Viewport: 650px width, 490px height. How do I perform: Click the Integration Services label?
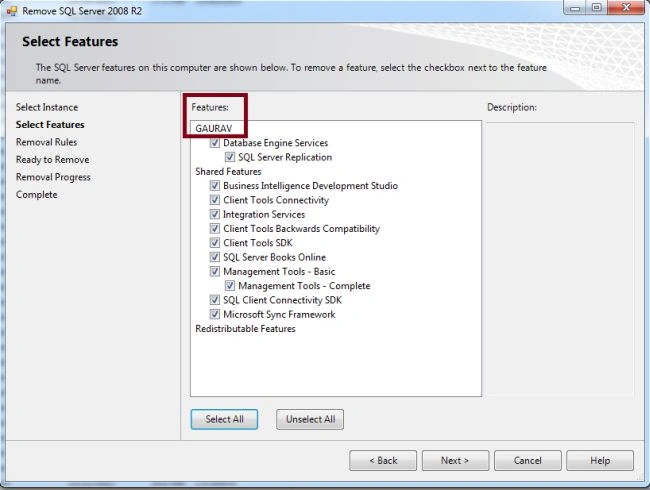pos(264,214)
